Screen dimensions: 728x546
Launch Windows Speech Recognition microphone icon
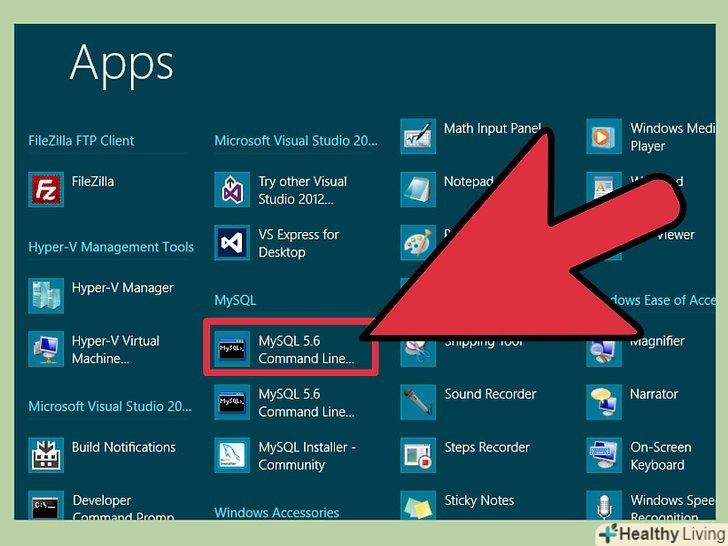[x=604, y=506]
